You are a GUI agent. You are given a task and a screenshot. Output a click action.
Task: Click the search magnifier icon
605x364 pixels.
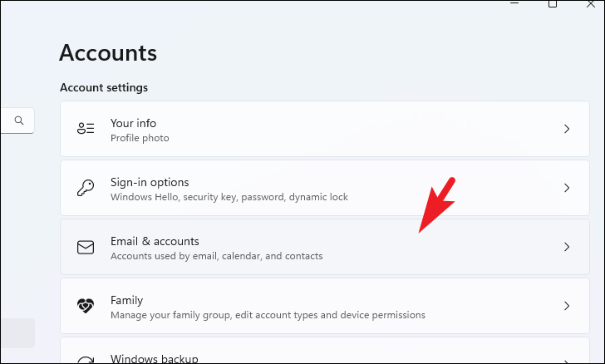(19, 121)
